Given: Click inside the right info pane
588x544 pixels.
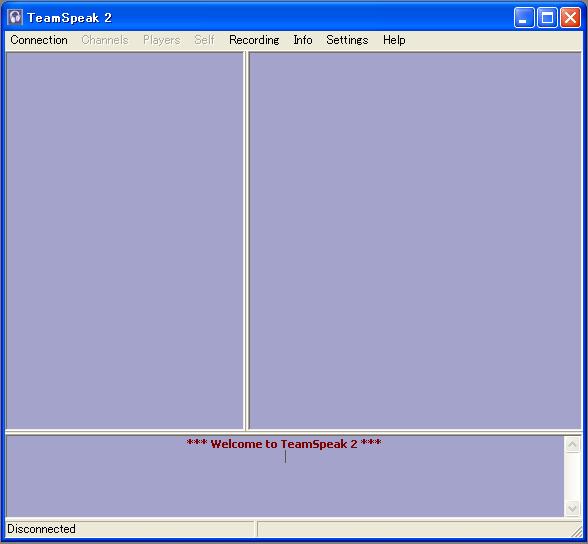Looking at the screenshot, I should (415, 240).
